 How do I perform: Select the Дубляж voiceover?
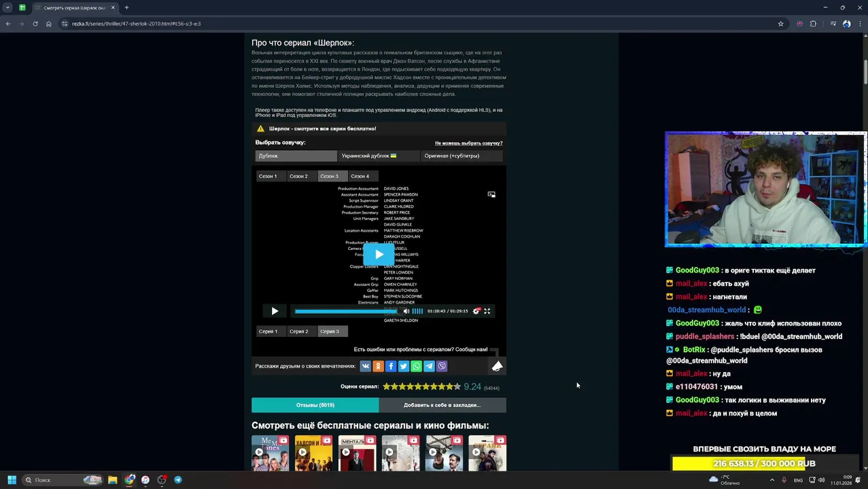(296, 156)
